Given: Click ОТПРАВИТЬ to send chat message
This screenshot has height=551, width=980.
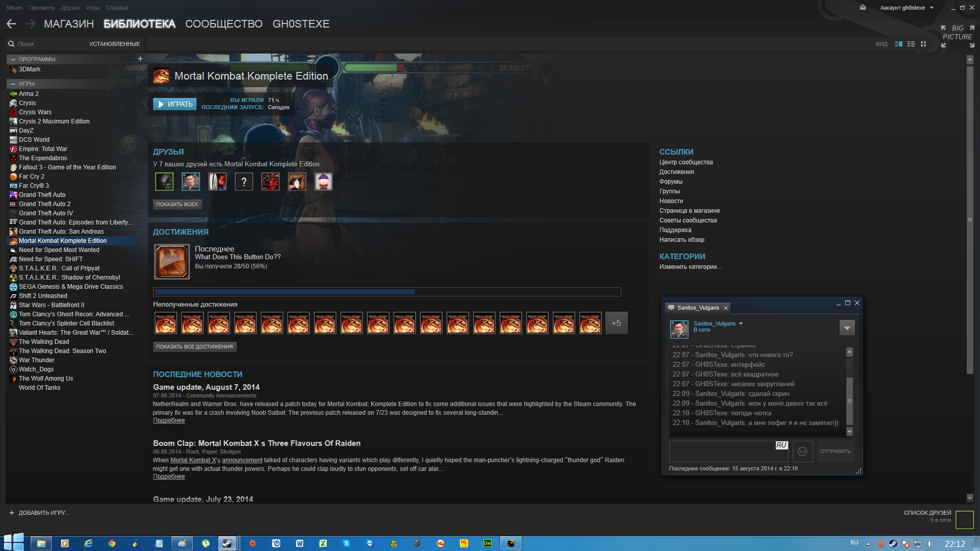Looking at the screenshot, I should 836,452.
